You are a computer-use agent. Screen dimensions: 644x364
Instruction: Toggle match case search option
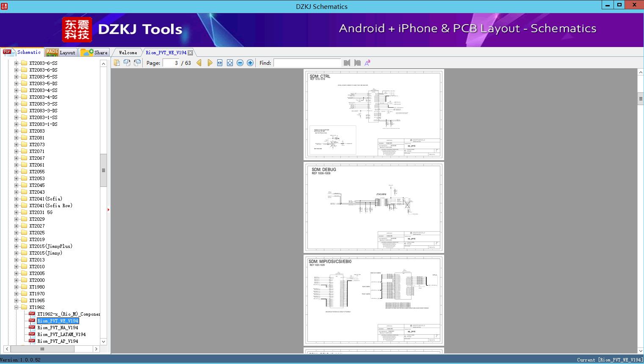click(x=368, y=63)
